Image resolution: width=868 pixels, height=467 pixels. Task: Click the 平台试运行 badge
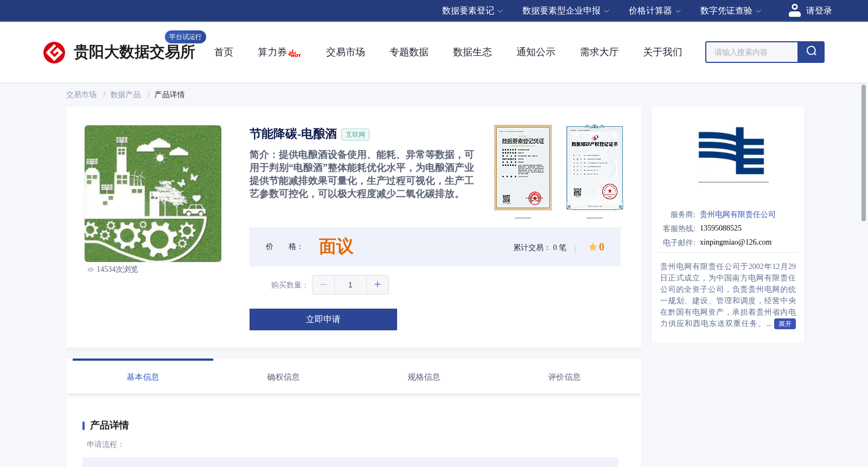186,37
